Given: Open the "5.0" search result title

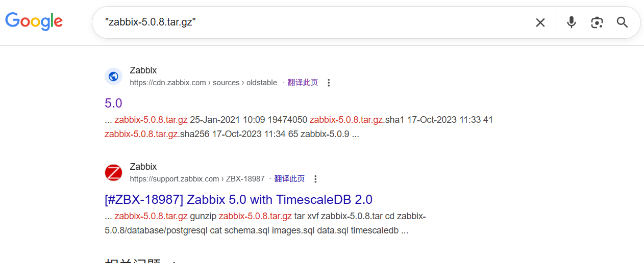Looking at the screenshot, I should coord(113,103).
